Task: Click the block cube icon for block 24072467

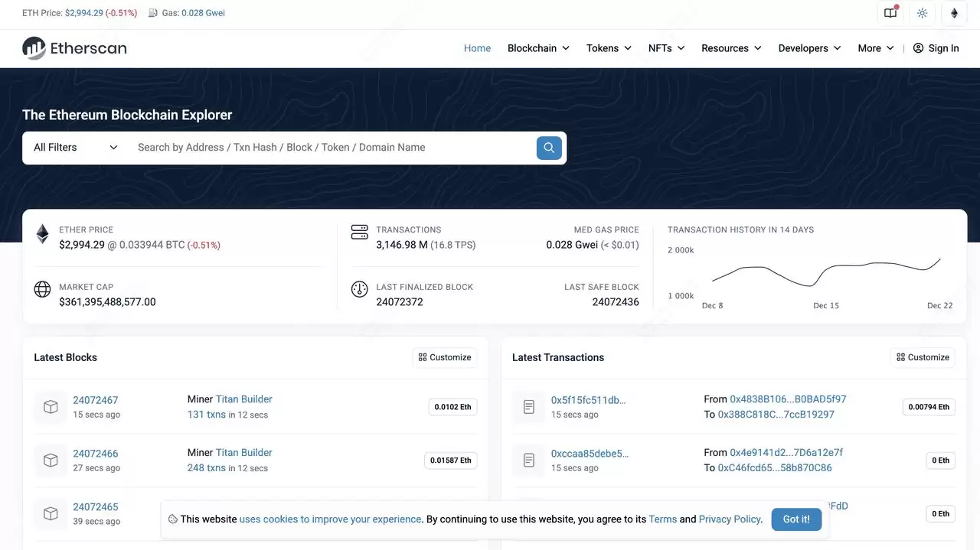Action: point(51,407)
